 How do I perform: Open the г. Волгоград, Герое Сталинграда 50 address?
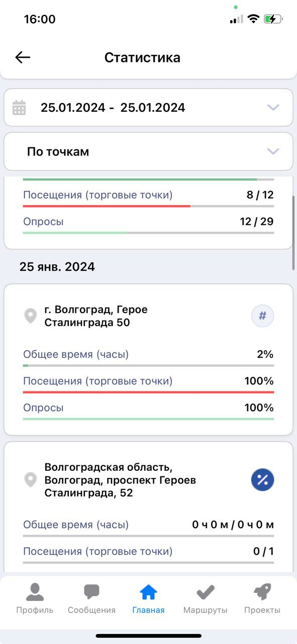pos(96,316)
